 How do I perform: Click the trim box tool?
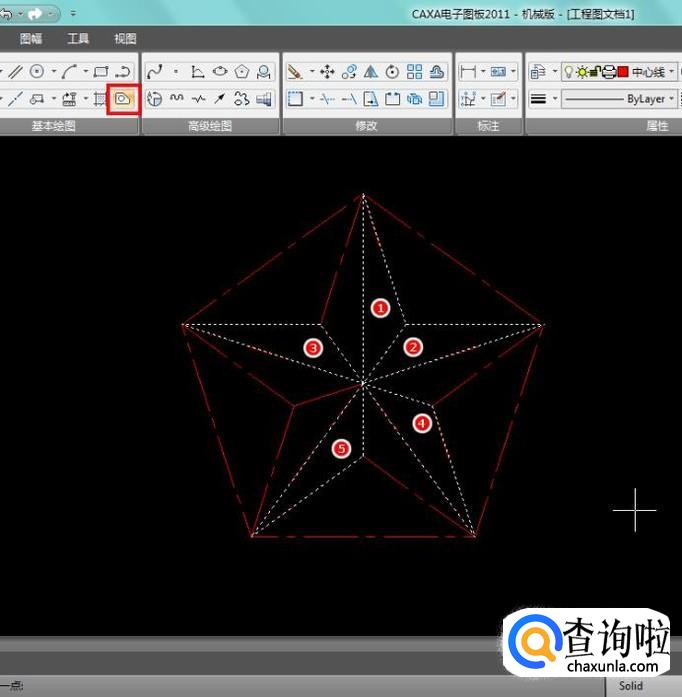pos(295,99)
